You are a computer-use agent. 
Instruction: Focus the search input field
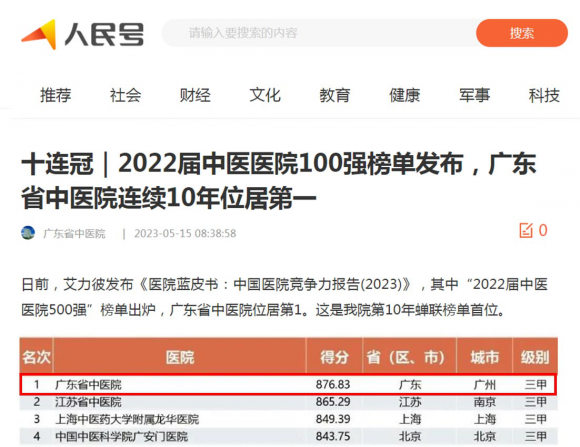click(x=319, y=33)
